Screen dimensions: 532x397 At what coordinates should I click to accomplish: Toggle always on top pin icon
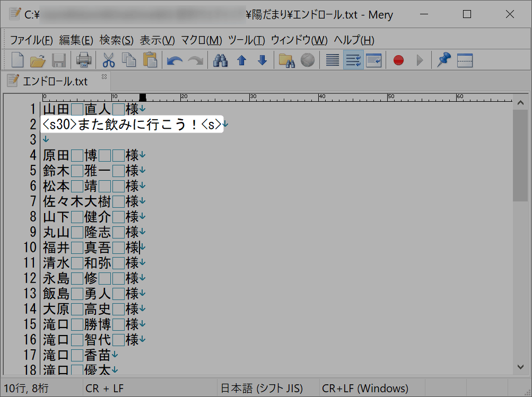tap(443, 60)
